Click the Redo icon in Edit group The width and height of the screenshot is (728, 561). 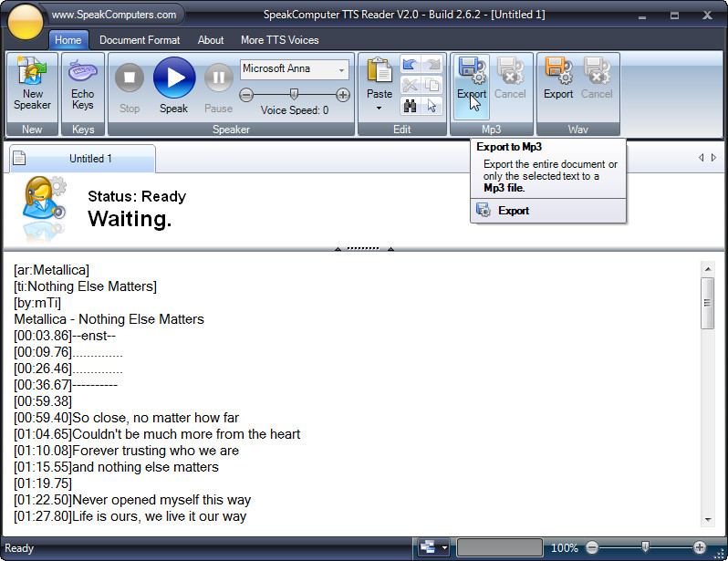tap(432, 64)
